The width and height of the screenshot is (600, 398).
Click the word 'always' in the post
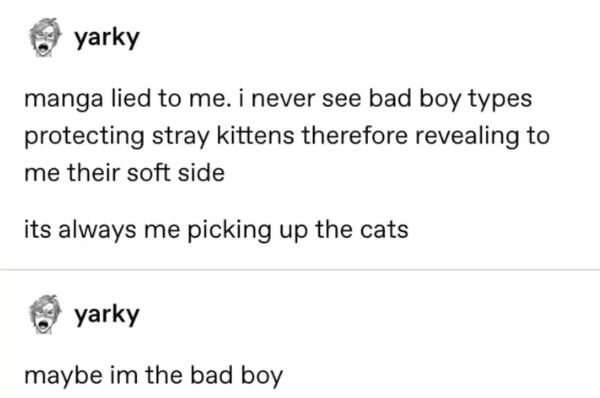[x=97, y=231]
